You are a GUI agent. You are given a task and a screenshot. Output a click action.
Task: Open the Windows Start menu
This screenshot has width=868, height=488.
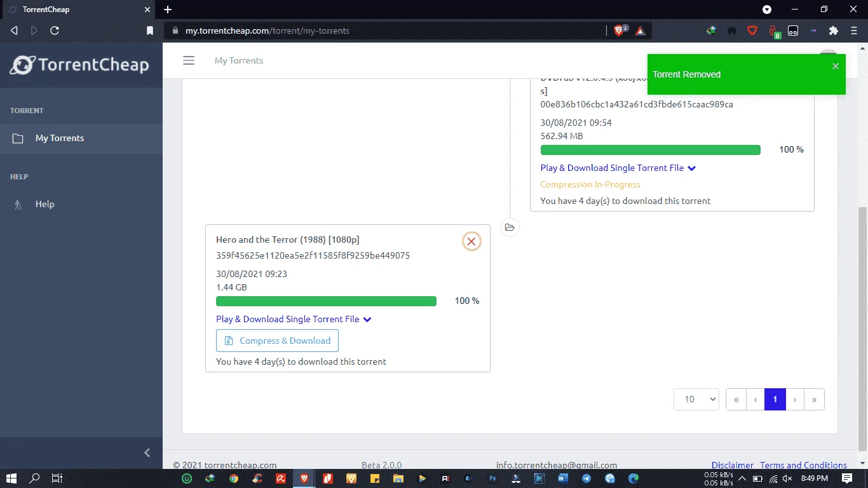pyautogui.click(x=11, y=478)
